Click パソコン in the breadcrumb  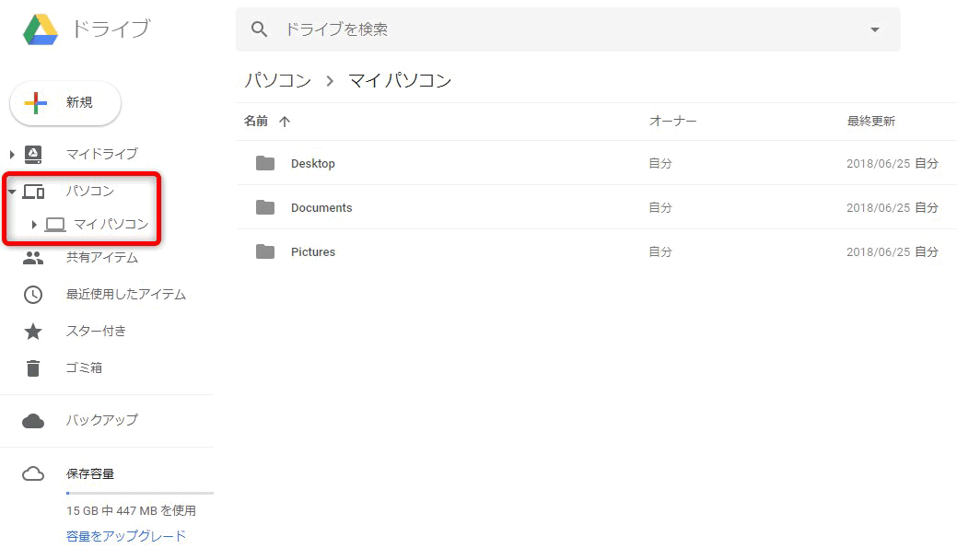tap(277, 80)
